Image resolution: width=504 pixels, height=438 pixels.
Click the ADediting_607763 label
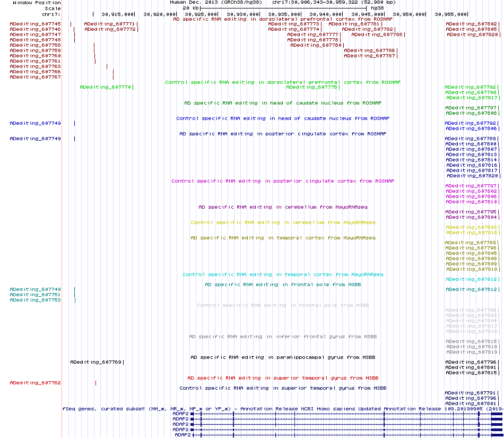[x=36, y=66]
